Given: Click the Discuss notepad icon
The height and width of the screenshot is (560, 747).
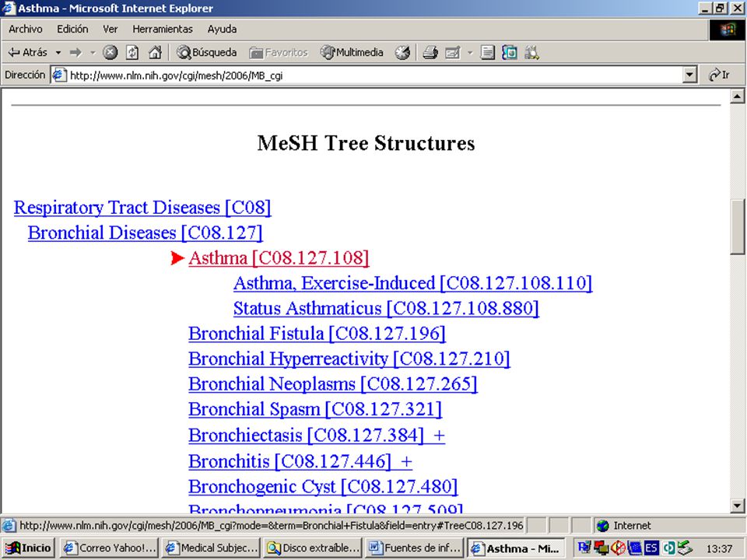Looking at the screenshot, I should 487,52.
